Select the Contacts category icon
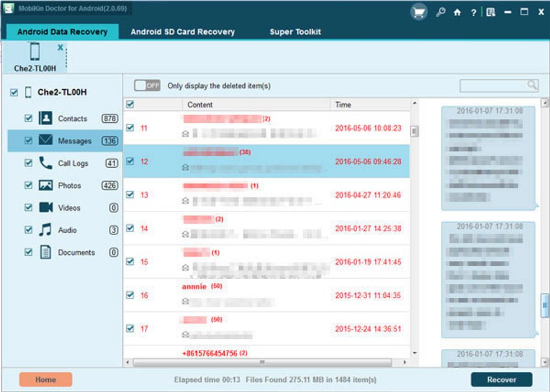Viewport: 550px width, 392px height. point(45,118)
